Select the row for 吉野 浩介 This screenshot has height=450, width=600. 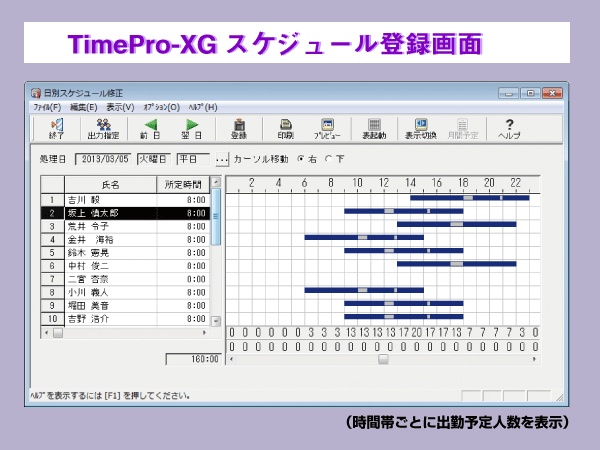point(126,319)
